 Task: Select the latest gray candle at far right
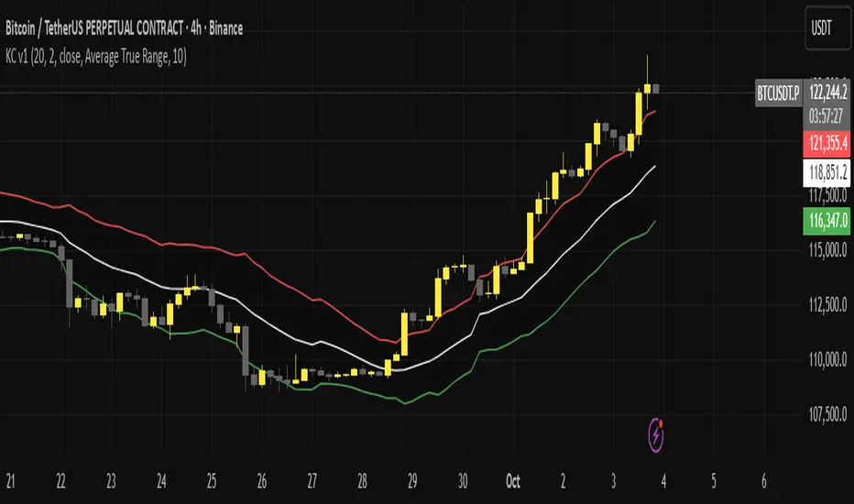[656, 89]
